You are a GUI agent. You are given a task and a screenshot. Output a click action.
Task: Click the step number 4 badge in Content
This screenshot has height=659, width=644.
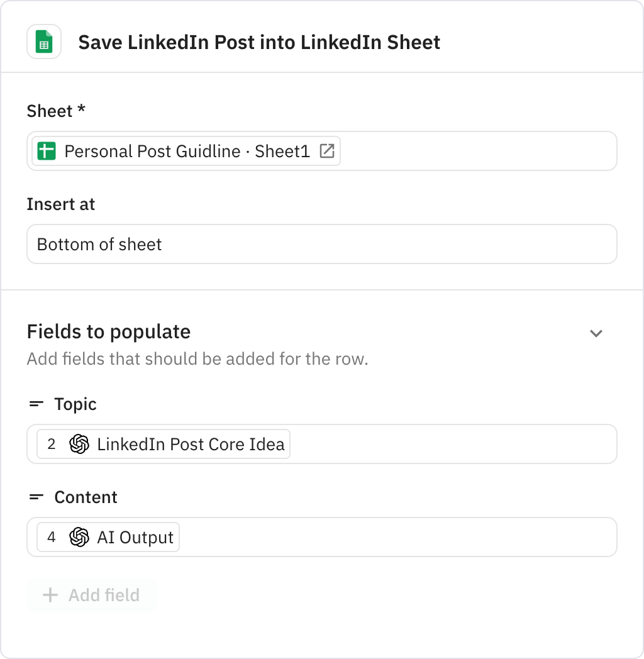point(52,537)
